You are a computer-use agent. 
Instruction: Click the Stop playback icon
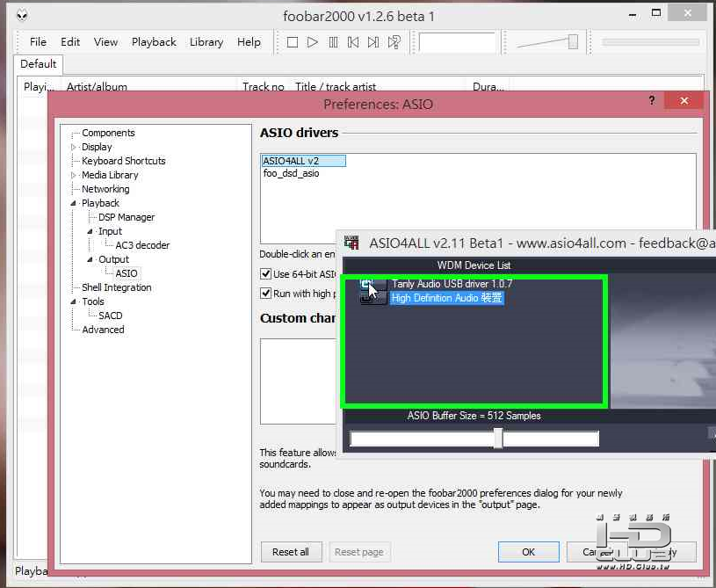pyautogui.click(x=293, y=42)
